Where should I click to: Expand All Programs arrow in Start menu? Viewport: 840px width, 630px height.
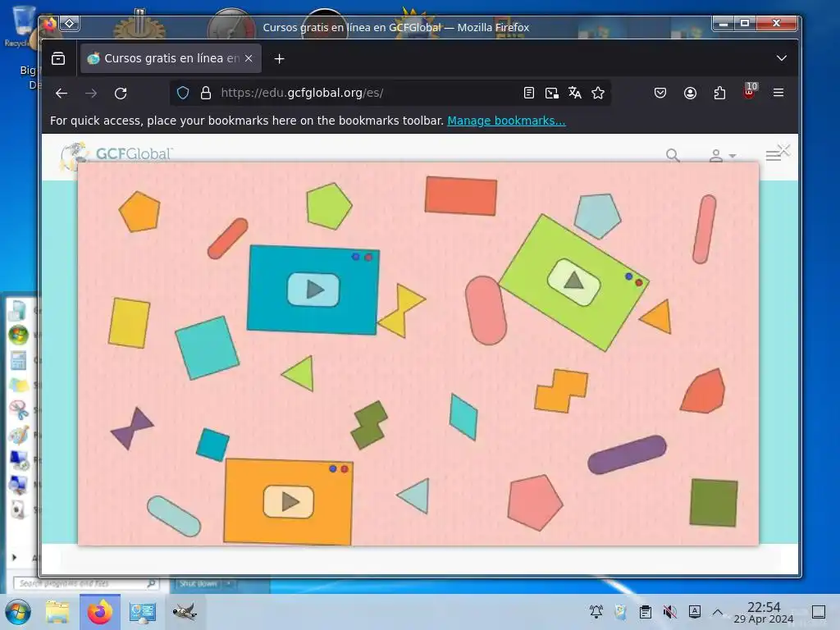click(x=15, y=558)
